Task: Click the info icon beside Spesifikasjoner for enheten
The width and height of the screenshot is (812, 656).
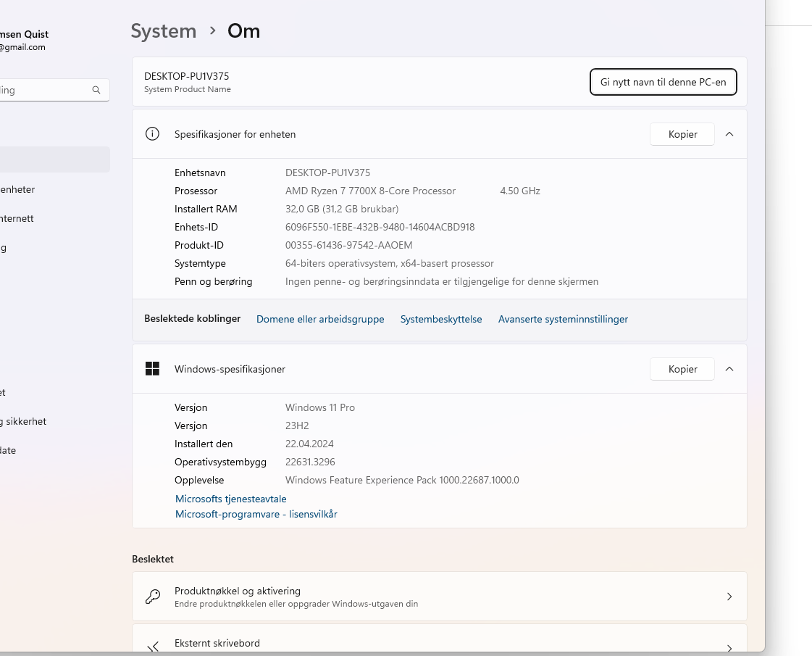Action: point(152,134)
